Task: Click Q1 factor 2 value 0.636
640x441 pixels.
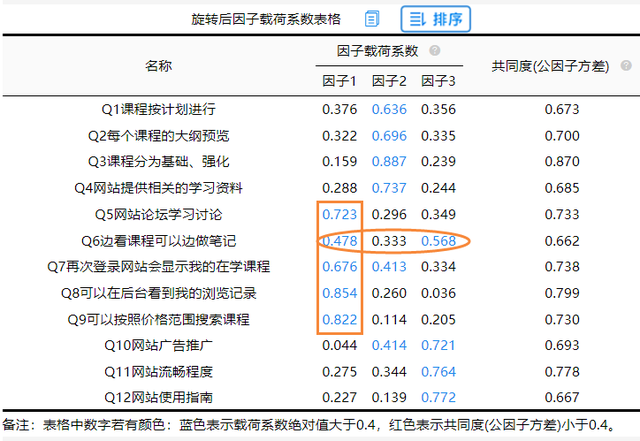Action: [x=389, y=109]
